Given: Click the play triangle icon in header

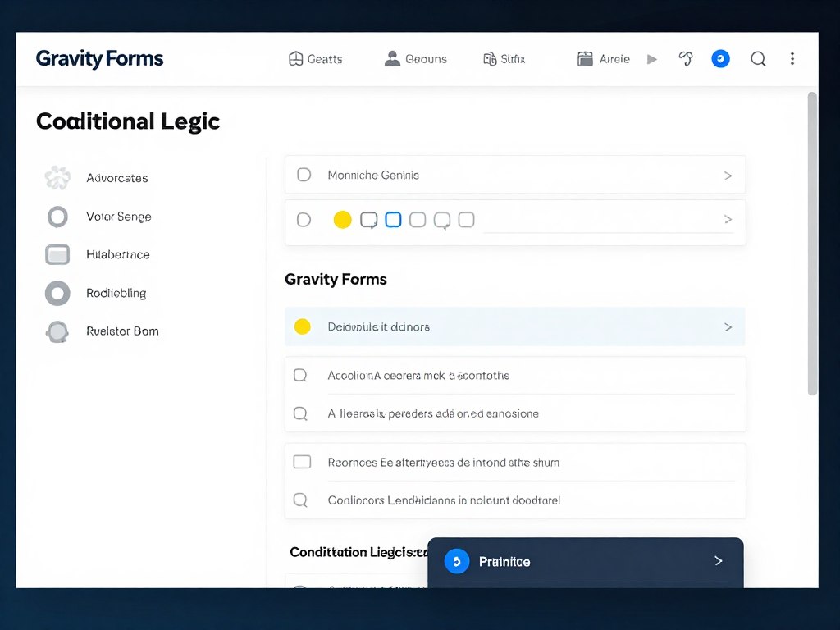Looking at the screenshot, I should 652,59.
